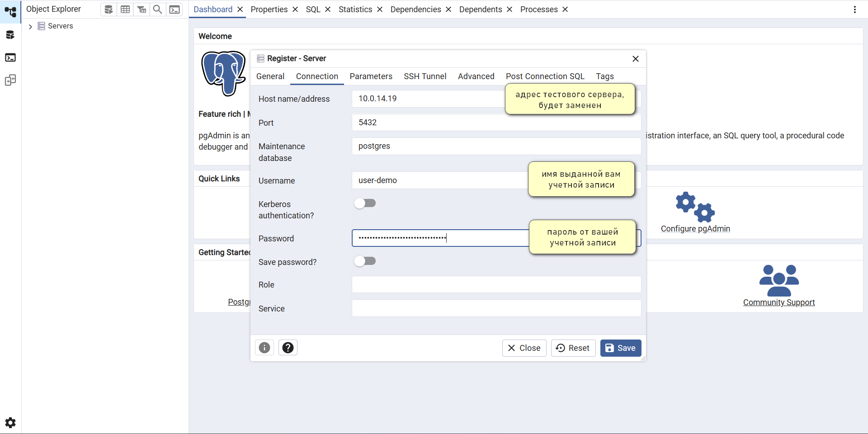
Task: Click the Search Objects magnifier icon
Action: tap(158, 9)
